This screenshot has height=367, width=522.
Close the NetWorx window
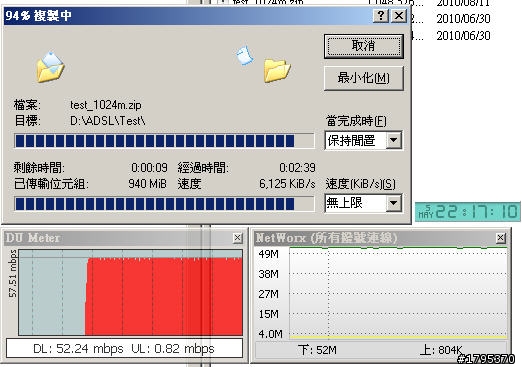[501, 238]
